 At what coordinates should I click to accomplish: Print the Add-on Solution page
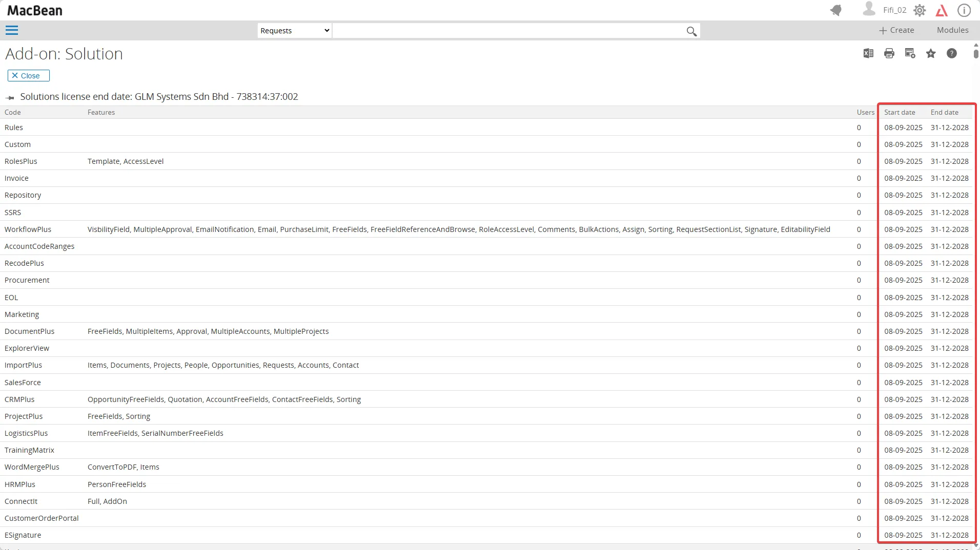coord(889,53)
